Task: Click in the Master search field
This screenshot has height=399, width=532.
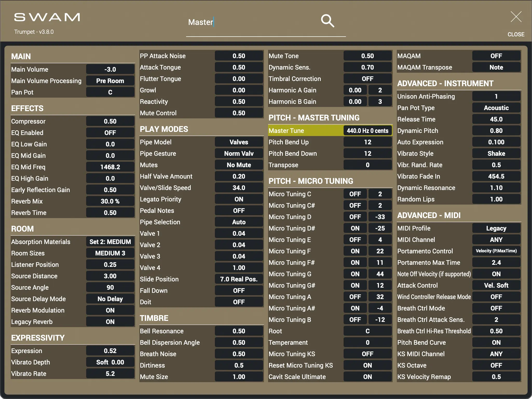Action: pyautogui.click(x=249, y=22)
